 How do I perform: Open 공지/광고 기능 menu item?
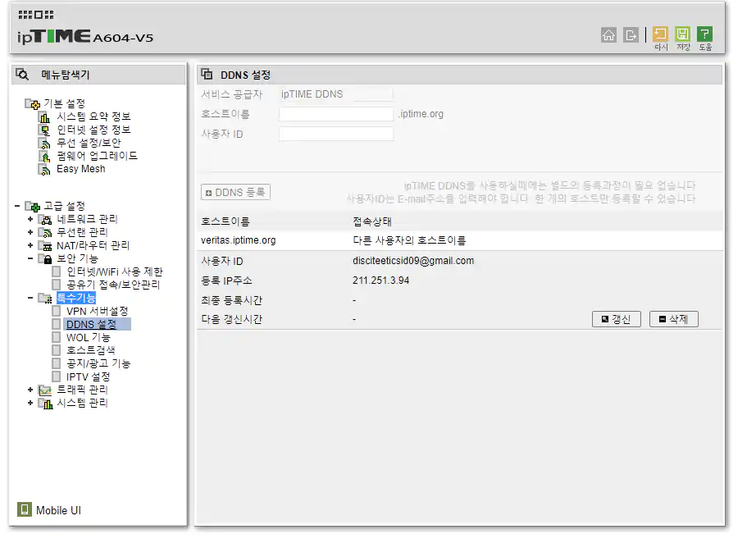[98, 363]
